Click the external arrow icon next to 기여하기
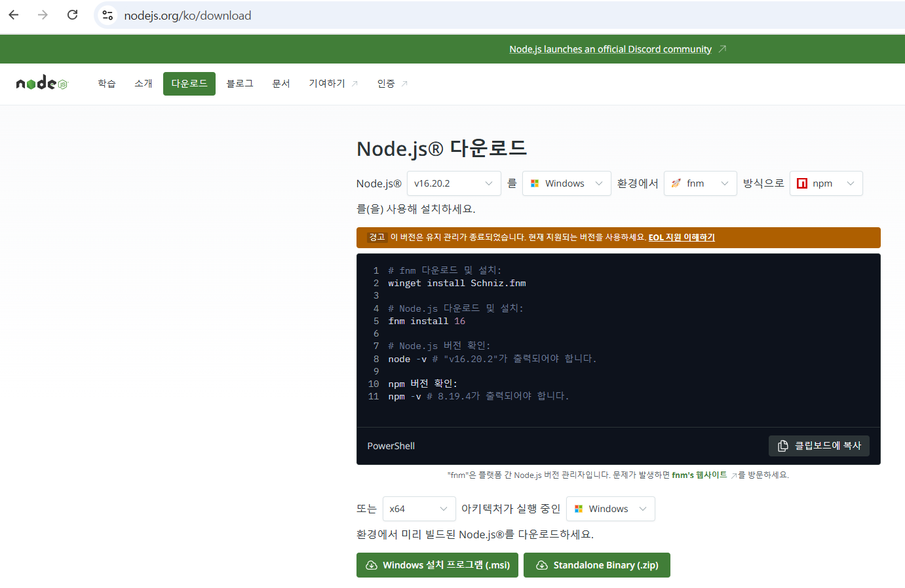Screen dimensions: 905x588 click(x=355, y=84)
